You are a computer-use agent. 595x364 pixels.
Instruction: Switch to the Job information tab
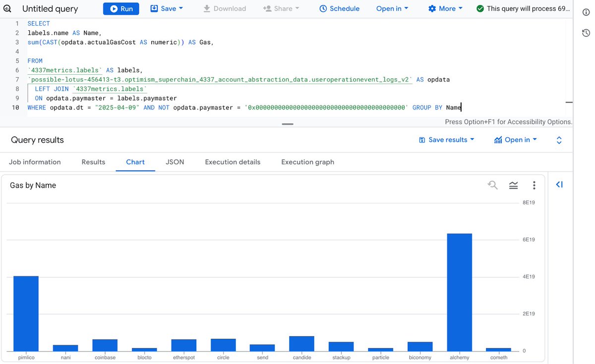(35, 162)
